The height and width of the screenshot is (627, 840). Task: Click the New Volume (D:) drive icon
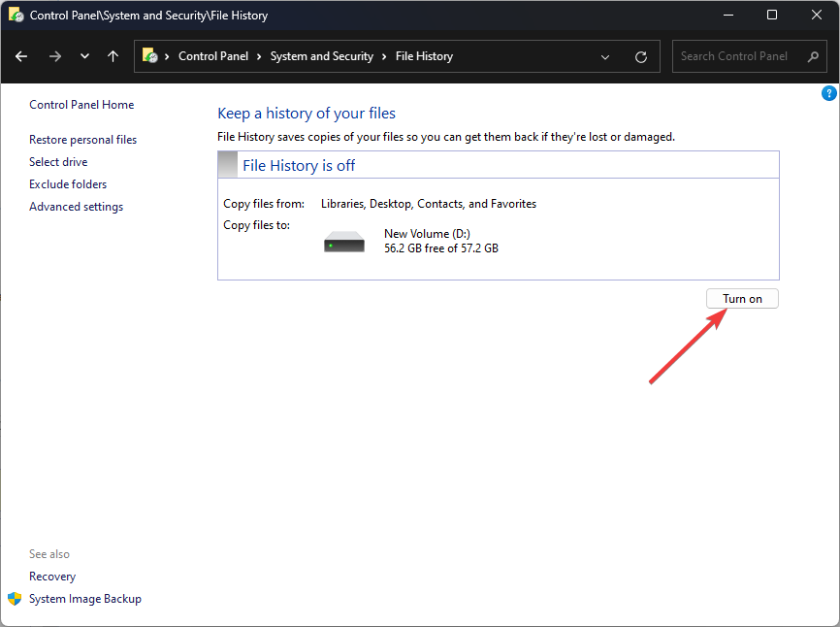click(x=344, y=241)
